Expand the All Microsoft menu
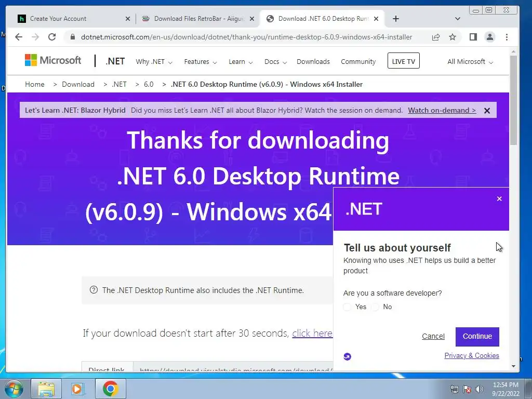Viewport: 532px width, 399px height. coord(470,62)
